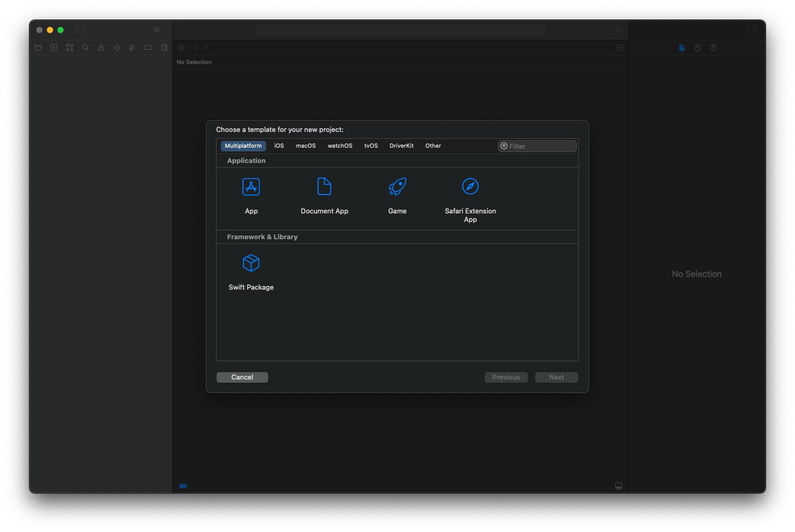Pick the Game template rocket icon

coord(397,187)
